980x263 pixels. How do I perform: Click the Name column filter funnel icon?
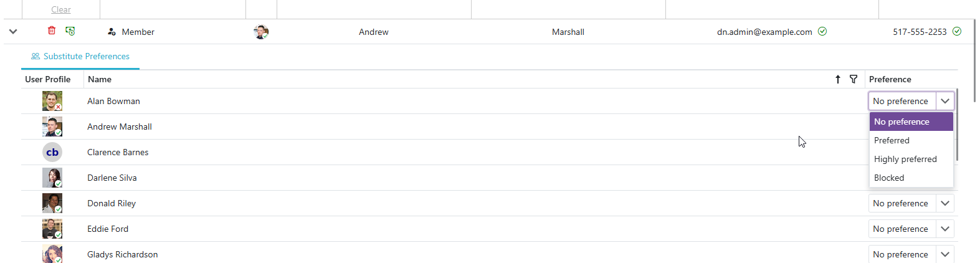coord(854,79)
